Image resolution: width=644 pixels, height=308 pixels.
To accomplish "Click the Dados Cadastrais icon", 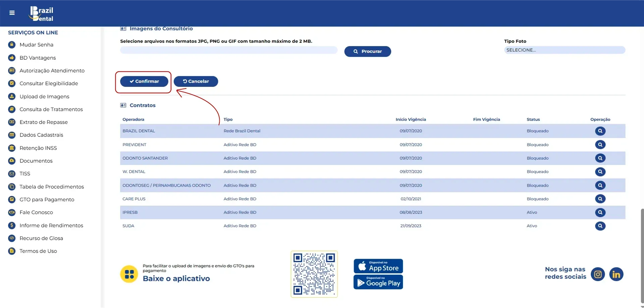I will pos(12,135).
